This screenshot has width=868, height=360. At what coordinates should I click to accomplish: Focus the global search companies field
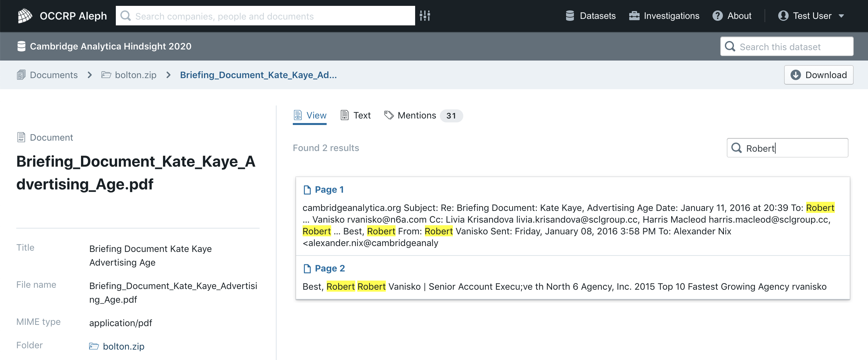[265, 16]
